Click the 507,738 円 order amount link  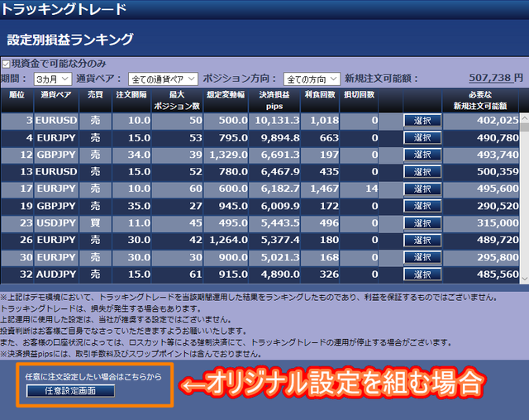coord(496,78)
